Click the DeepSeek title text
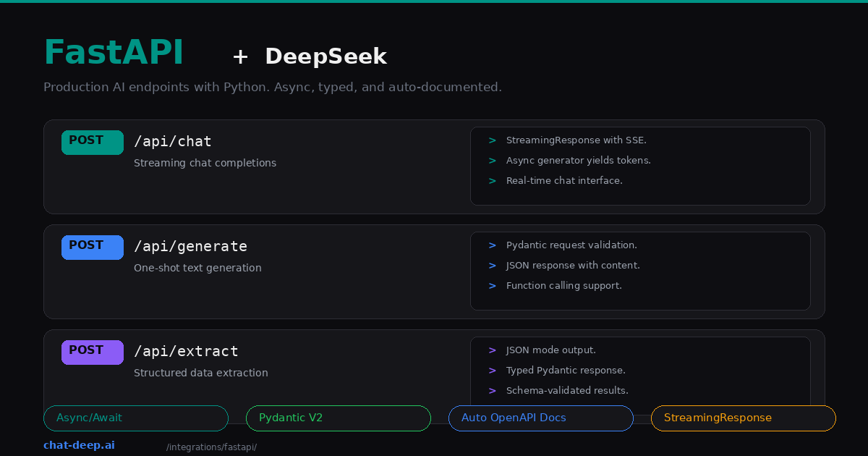 click(325, 56)
